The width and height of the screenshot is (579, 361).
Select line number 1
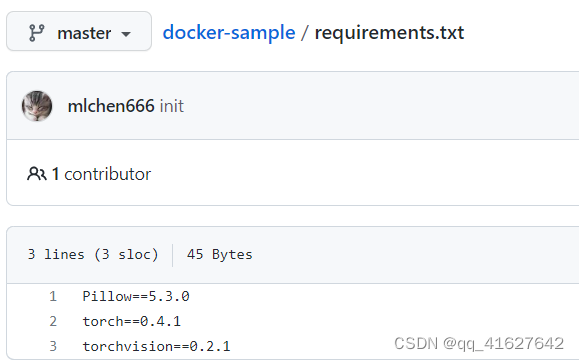[x=53, y=296]
